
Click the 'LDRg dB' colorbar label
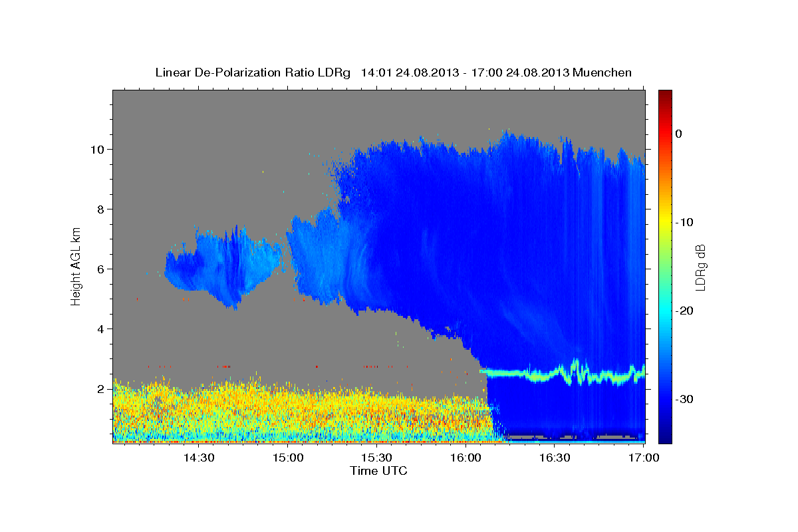[x=700, y=267]
